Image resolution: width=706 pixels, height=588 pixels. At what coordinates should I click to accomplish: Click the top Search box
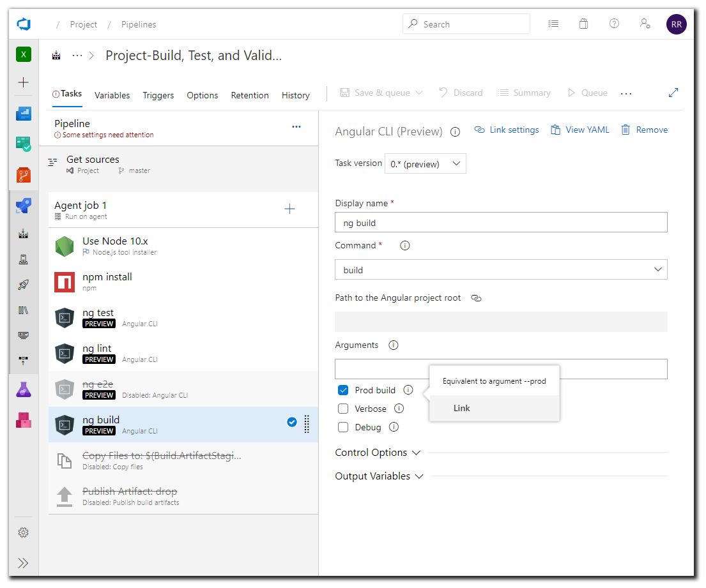(466, 24)
